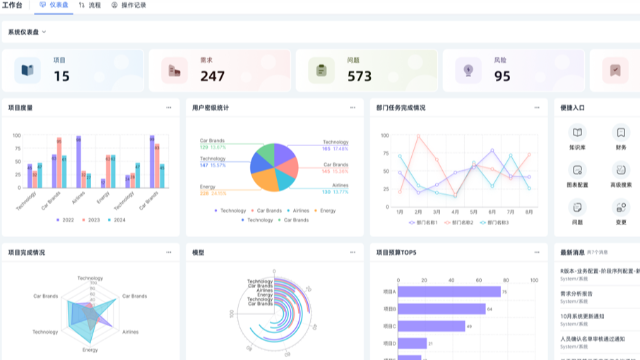Toggle the red Car Brands pie legend item

click(x=266, y=211)
